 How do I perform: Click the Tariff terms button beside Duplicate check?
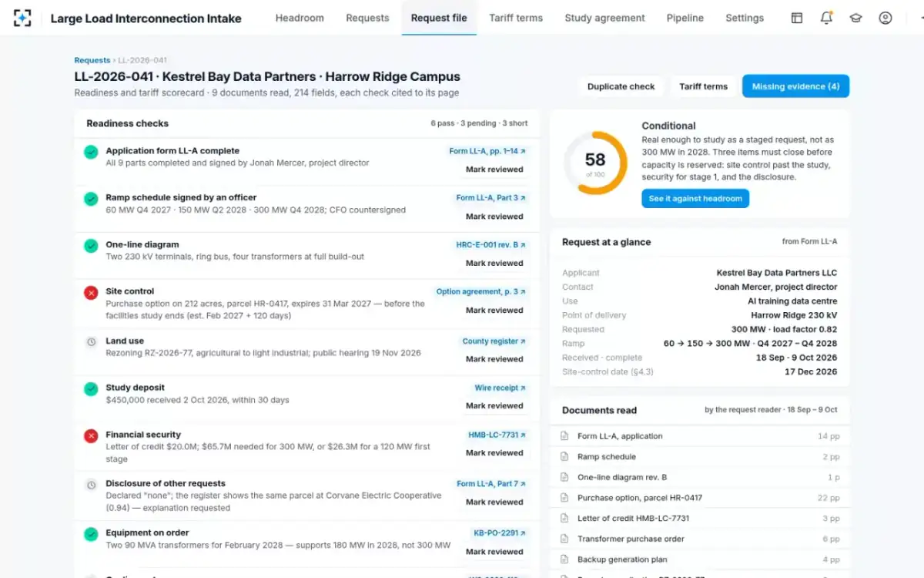703,86
